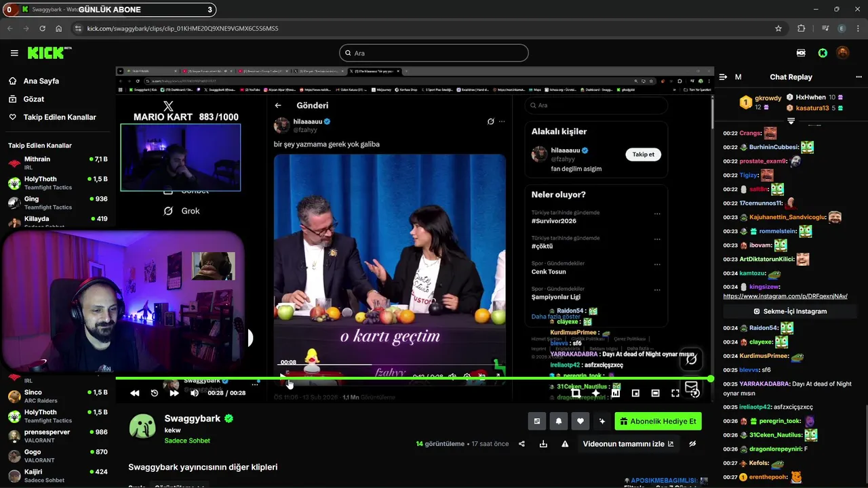The height and width of the screenshot is (488, 868).
Task: Click Swaggybark's channel avatar
Action: (x=142, y=427)
